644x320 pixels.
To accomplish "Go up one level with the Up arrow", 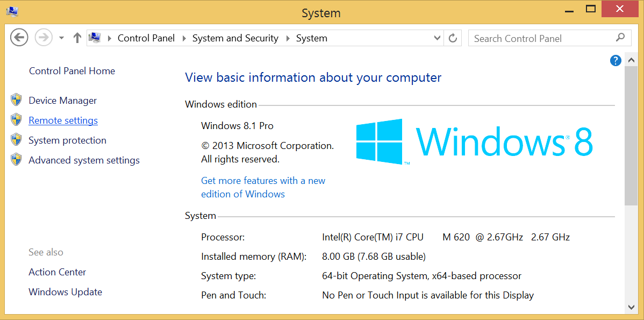I will pyautogui.click(x=77, y=38).
